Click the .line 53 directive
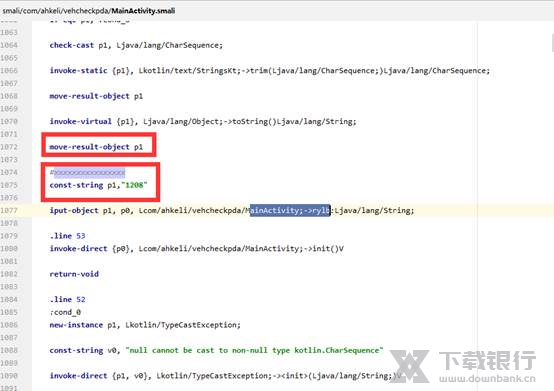 click(67, 236)
